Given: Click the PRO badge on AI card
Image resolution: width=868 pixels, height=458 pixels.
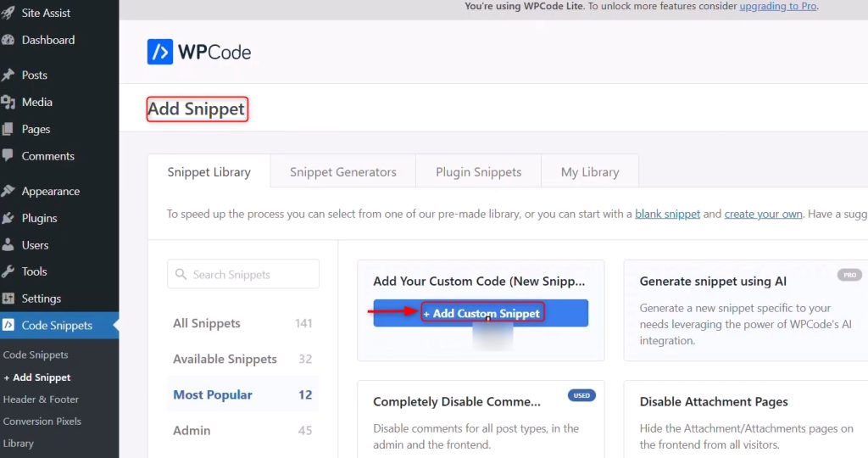Looking at the screenshot, I should tap(849, 275).
